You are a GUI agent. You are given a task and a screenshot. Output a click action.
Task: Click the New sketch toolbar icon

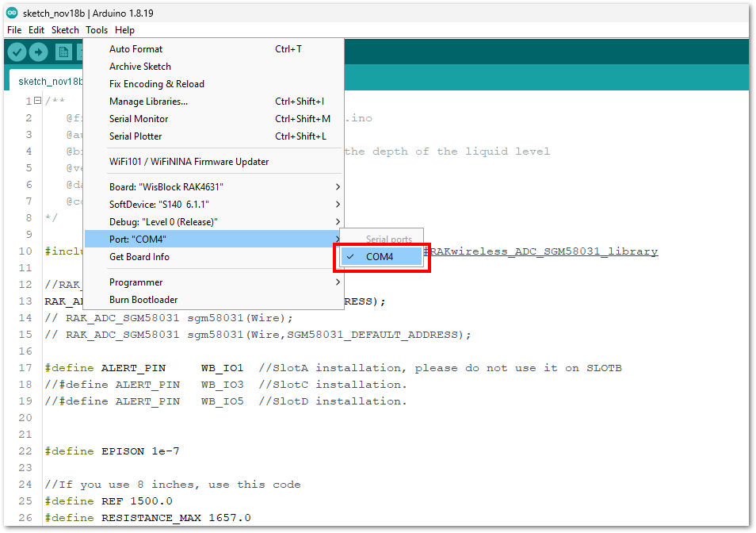(x=63, y=52)
